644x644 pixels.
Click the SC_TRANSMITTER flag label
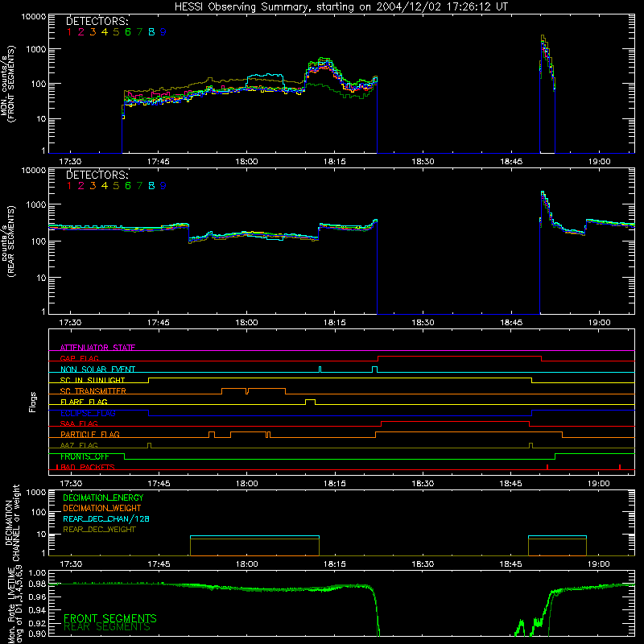click(93, 391)
